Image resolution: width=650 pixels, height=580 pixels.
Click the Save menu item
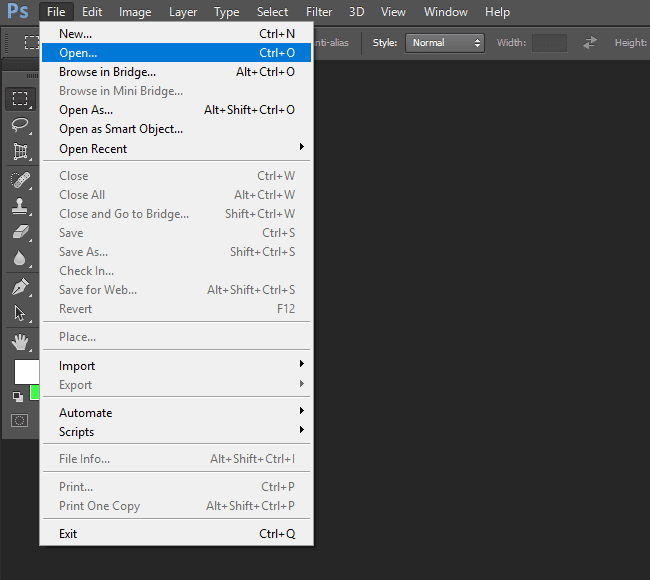click(176, 233)
